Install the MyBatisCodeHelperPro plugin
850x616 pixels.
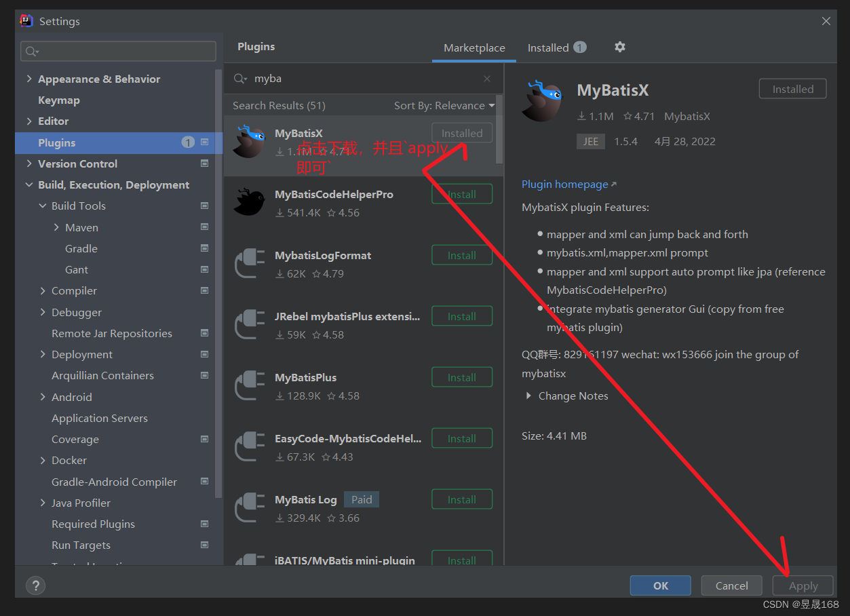click(x=462, y=194)
